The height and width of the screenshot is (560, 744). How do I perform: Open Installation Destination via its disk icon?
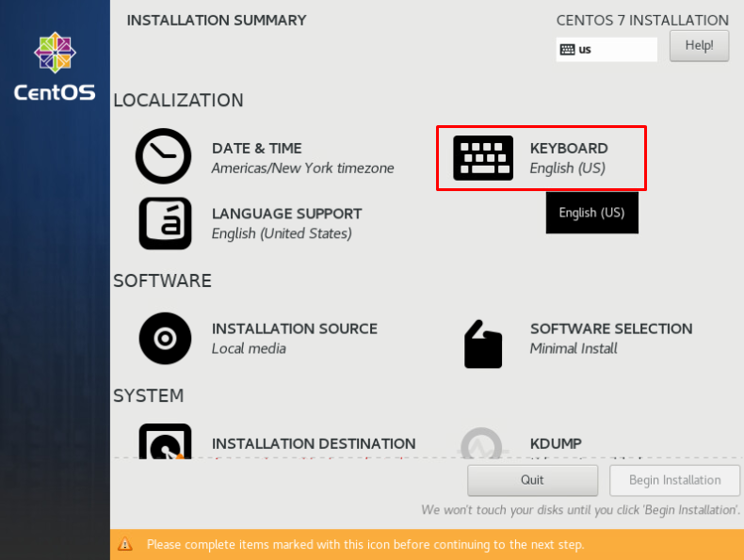click(x=165, y=441)
